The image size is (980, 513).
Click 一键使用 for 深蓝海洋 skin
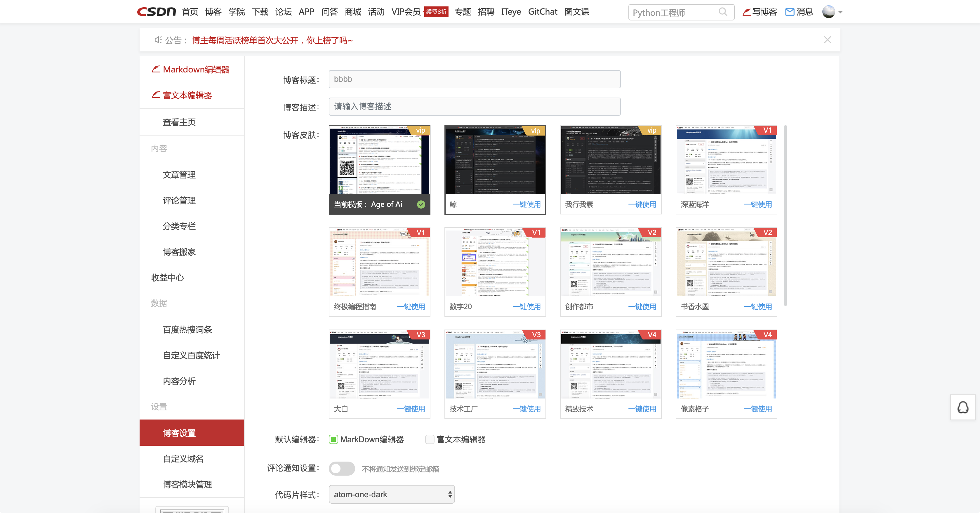click(x=757, y=204)
